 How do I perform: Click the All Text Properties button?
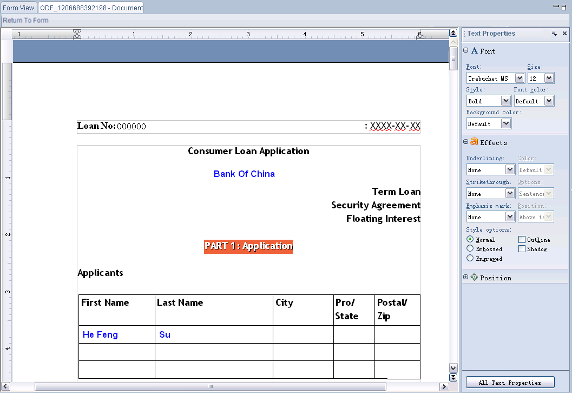coord(510,382)
